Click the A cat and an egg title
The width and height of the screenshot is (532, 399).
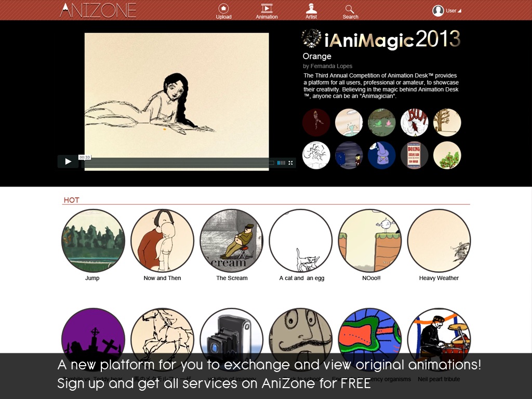302,278
